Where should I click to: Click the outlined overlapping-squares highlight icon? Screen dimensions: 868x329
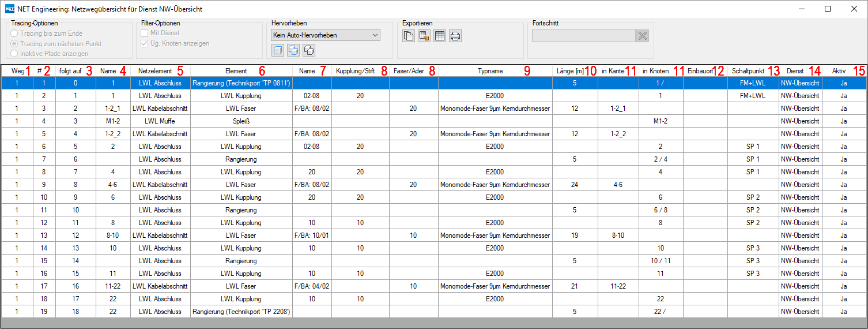[x=308, y=50]
